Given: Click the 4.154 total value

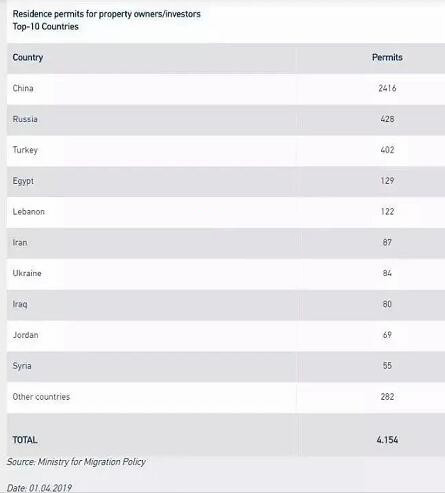Looking at the screenshot, I should coord(387,440).
